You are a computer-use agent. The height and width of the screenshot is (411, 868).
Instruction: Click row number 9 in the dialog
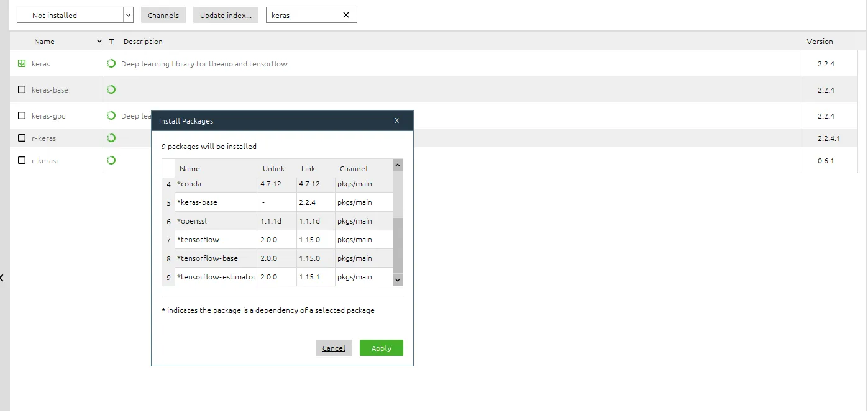[x=168, y=277]
